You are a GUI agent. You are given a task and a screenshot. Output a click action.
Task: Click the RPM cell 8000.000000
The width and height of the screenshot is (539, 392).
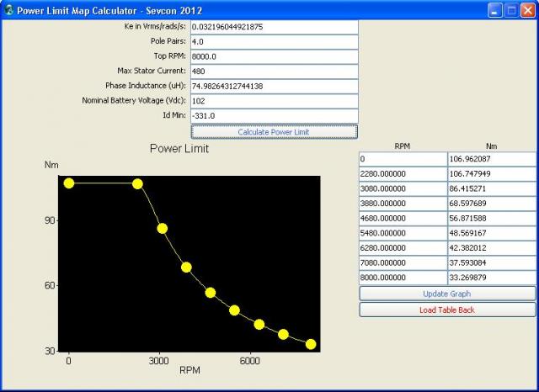click(x=403, y=278)
